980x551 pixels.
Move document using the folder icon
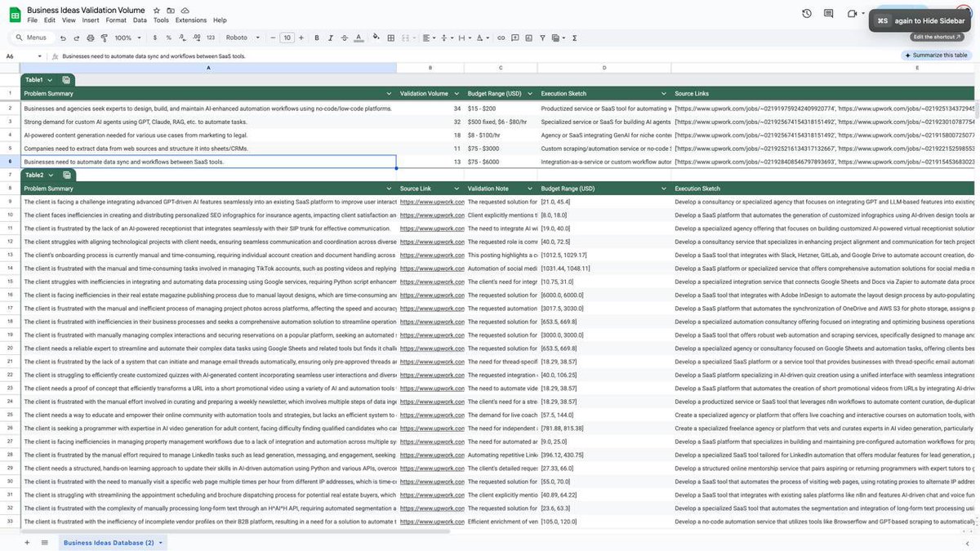point(171,10)
